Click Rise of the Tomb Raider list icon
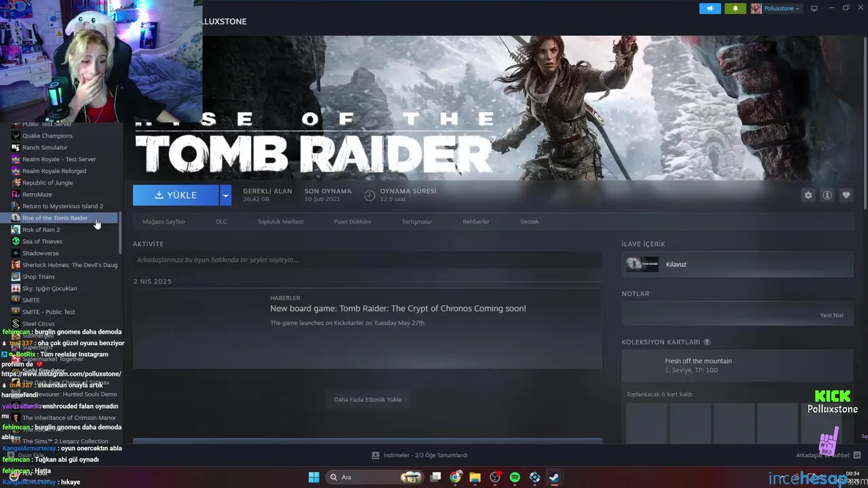The width and height of the screenshot is (868, 488). click(16, 218)
